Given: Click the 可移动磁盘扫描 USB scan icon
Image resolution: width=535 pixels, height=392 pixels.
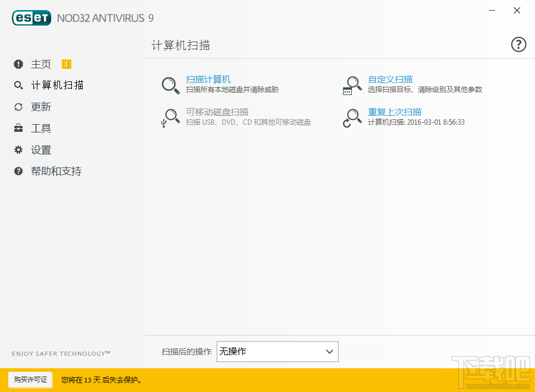Looking at the screenshot, I should click(171, 119).
